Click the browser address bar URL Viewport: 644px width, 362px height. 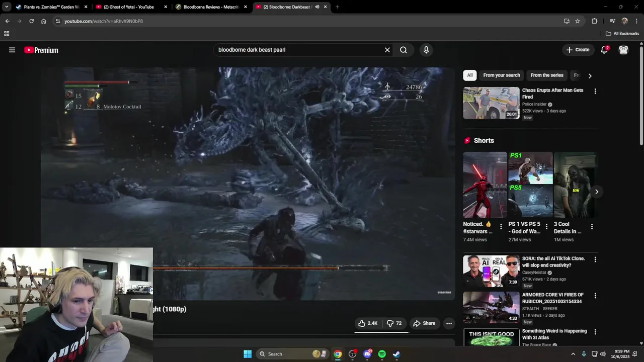coord(104,21)
